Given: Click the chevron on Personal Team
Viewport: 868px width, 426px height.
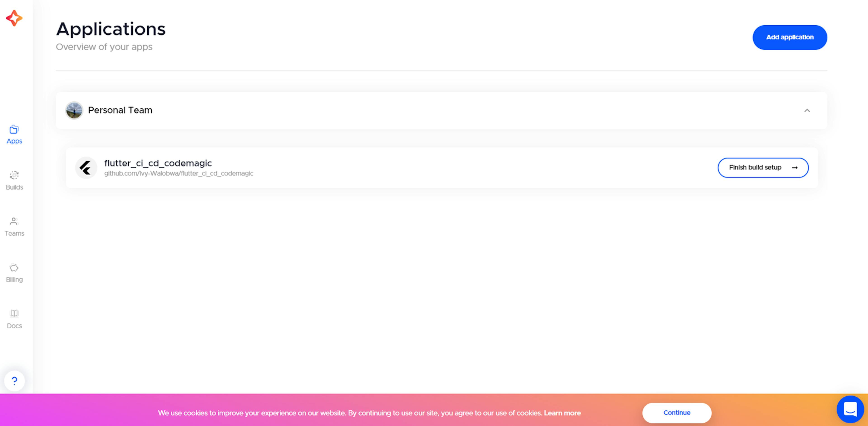Looking at the screenshot, I should click(x=808, y=110).
